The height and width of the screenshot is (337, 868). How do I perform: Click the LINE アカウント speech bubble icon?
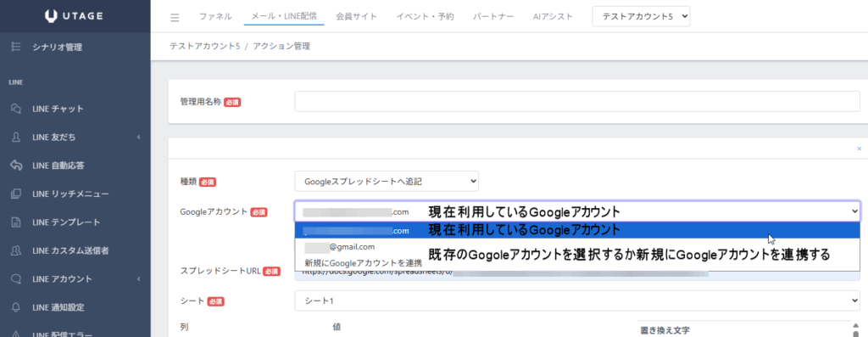16,278
